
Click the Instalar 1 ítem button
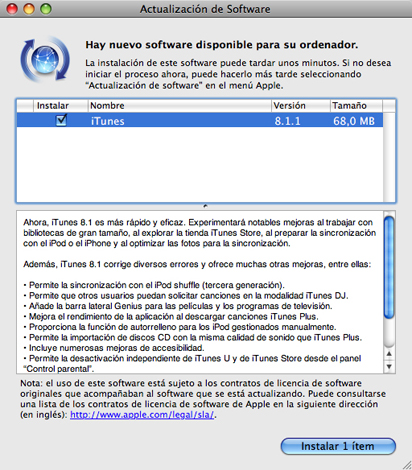338,446
